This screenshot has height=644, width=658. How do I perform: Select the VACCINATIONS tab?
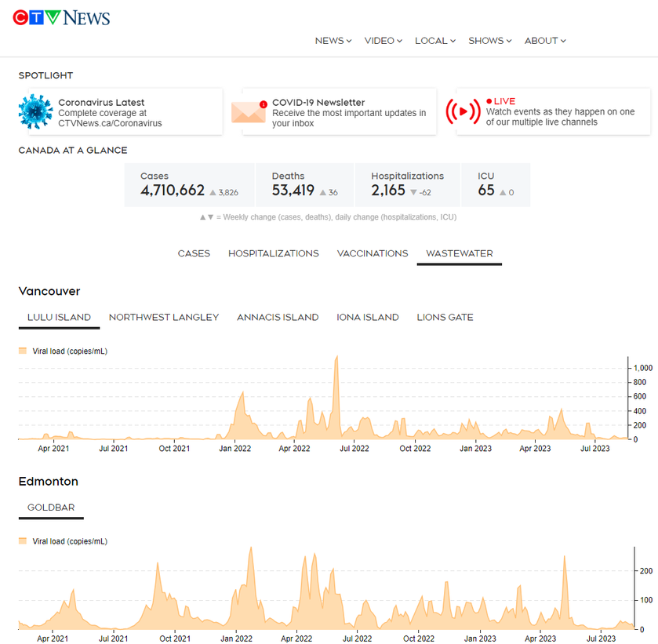[x=373, y=253]
